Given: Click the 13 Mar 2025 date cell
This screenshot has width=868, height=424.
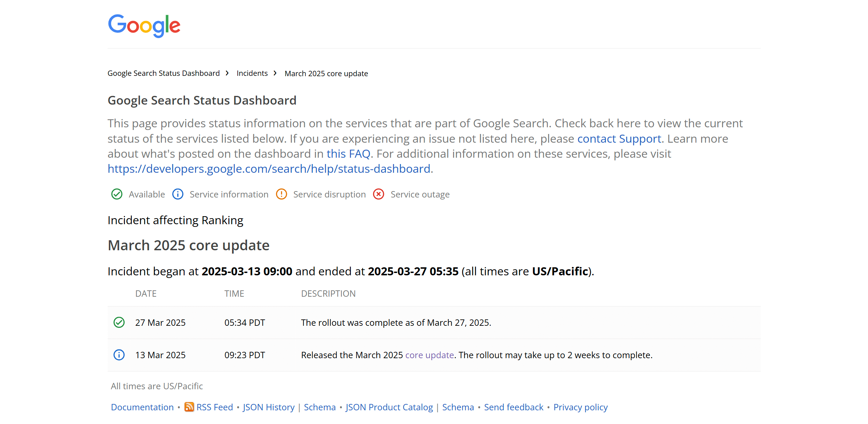Looking at the screenshot, I should click(160, 355).
